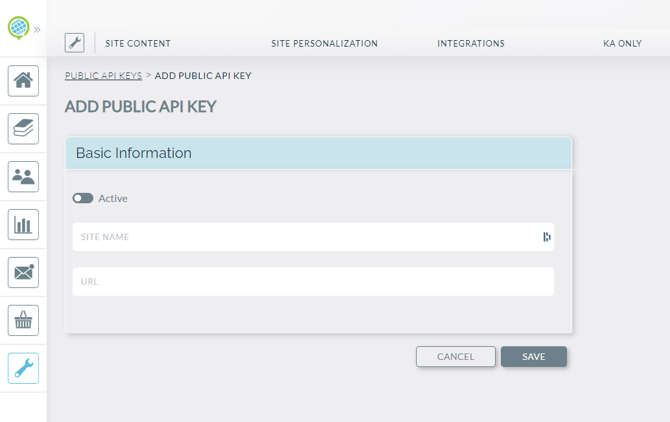Open the KA Only menu
The height and width of the screenshot is (422, 670).
[622, 44]
